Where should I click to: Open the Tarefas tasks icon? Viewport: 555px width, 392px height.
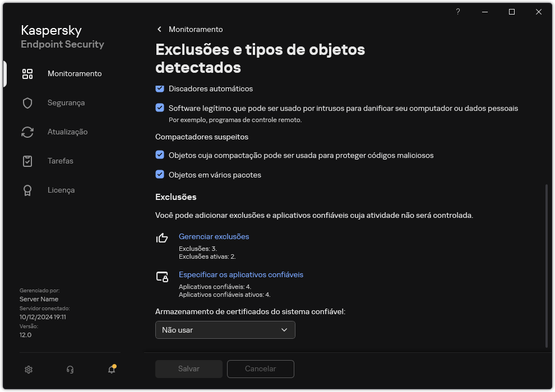click(27, 161)
